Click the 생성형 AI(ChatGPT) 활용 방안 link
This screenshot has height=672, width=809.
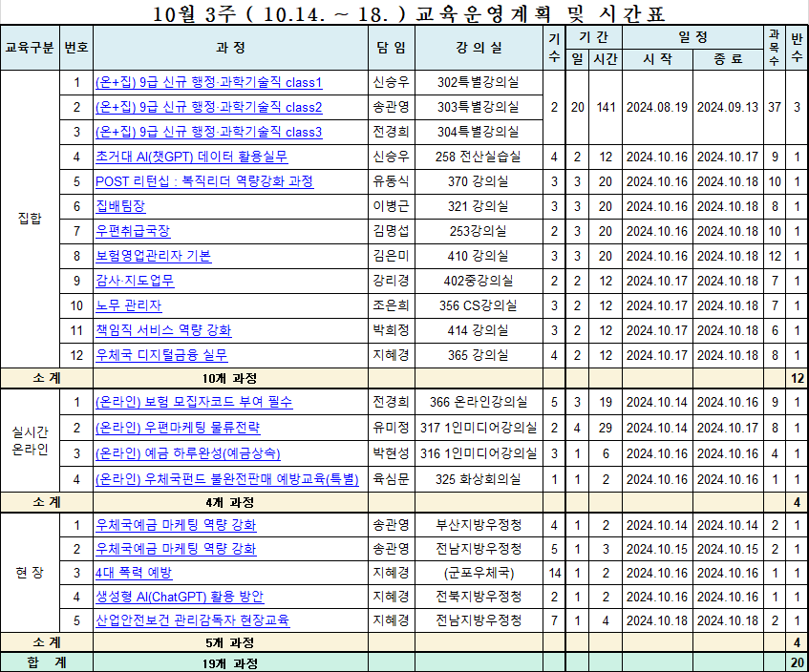point(180,597)
